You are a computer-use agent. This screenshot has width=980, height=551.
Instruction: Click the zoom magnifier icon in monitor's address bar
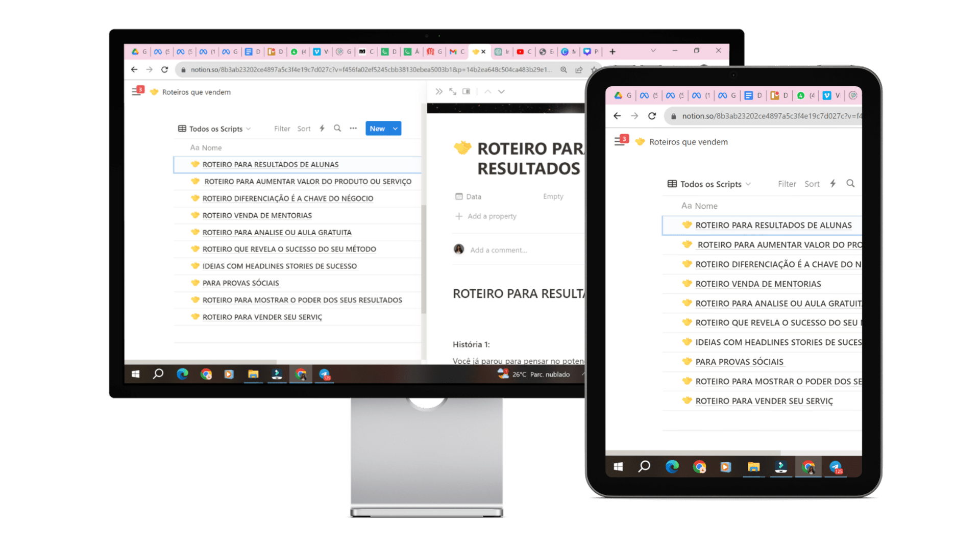pos(563,70)
